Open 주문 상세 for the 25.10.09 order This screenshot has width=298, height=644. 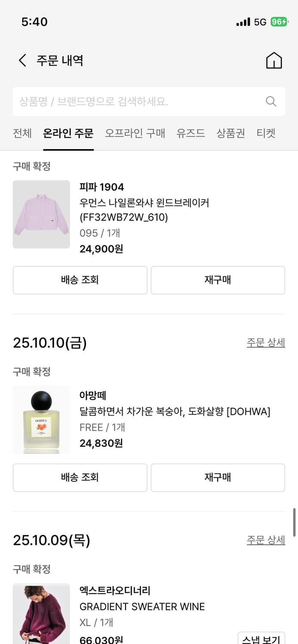(266, 540)
